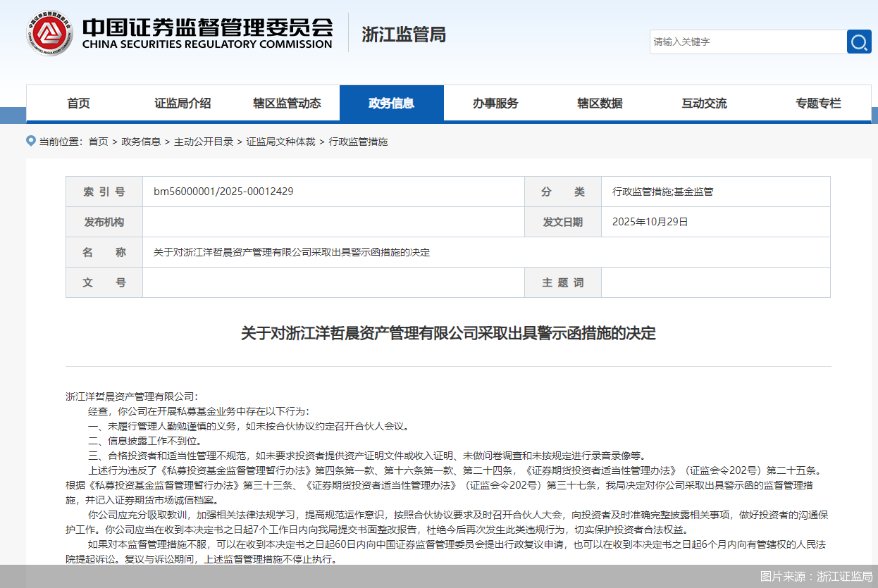Click the 请输入关键字 search input field
This screenshot has height=588, width=878.
[747, 42]
